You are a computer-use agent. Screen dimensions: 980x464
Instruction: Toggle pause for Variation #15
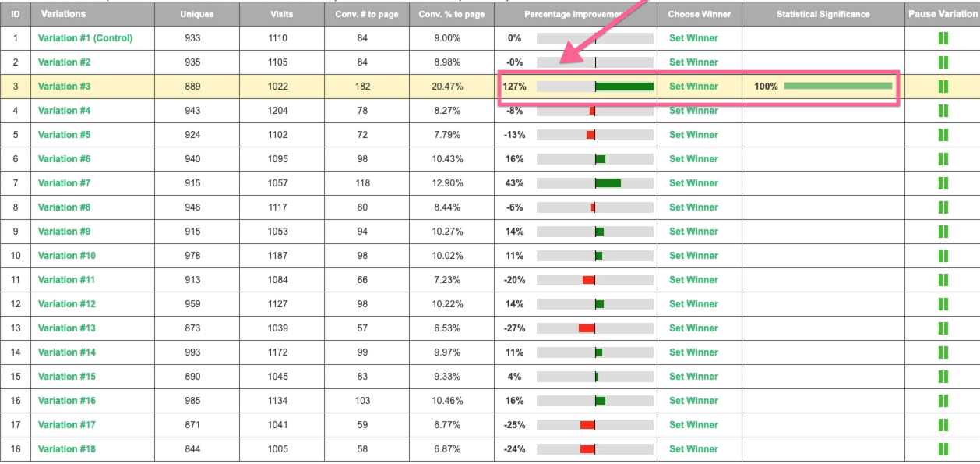point(943,377)
